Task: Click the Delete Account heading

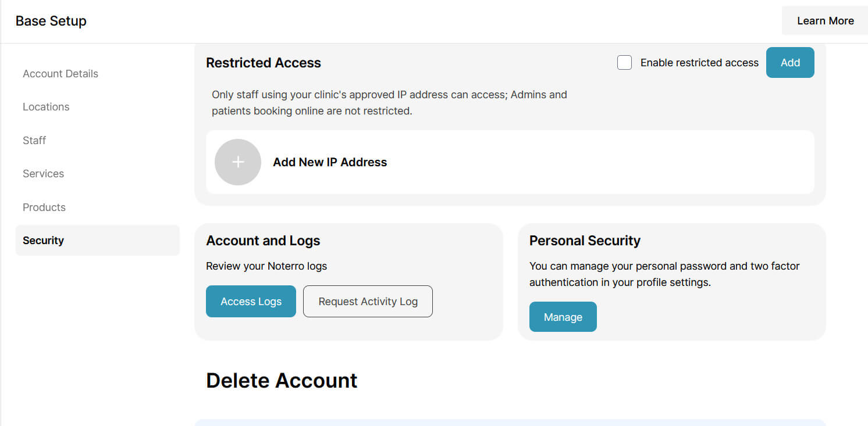Action: (282, 380)
